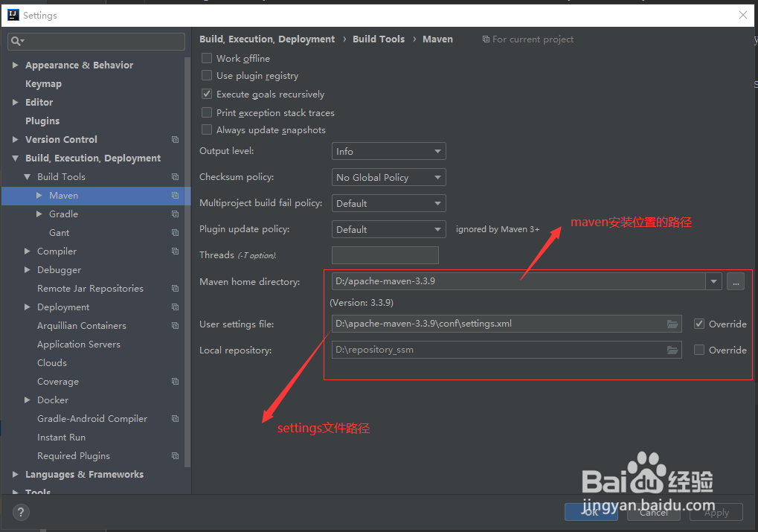Select Instant Run settings page
758x532 pixels.
[62, 438]
